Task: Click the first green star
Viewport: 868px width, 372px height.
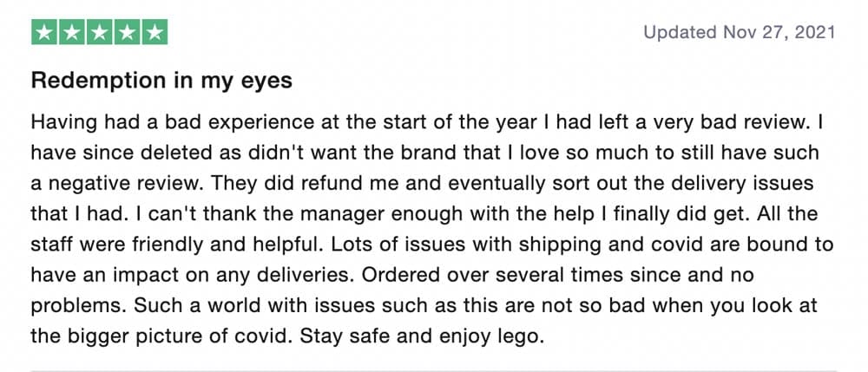Action: coord(45,33)
